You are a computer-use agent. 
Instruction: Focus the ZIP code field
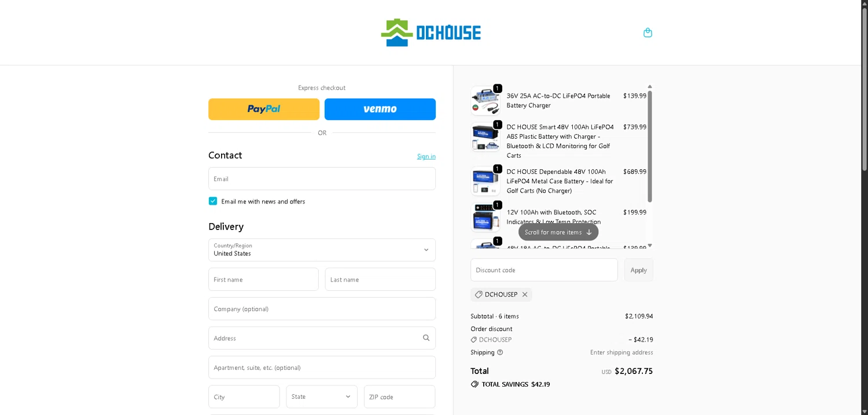[400, 397]
